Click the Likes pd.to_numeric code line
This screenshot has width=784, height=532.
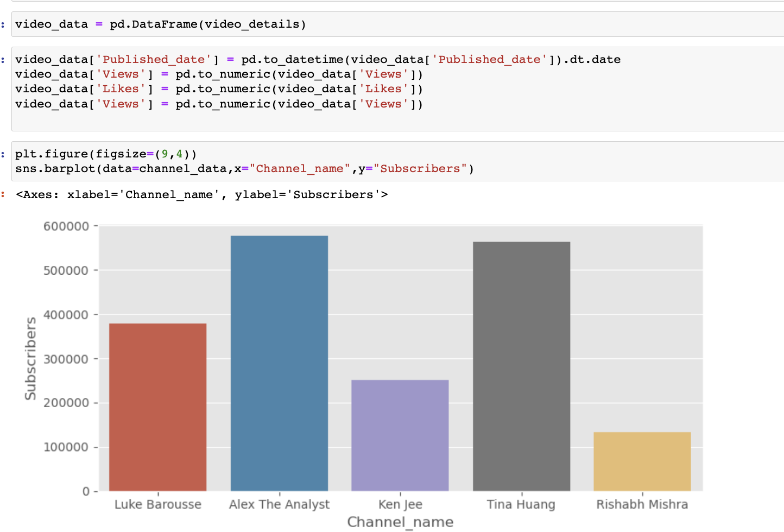[218, 89]
